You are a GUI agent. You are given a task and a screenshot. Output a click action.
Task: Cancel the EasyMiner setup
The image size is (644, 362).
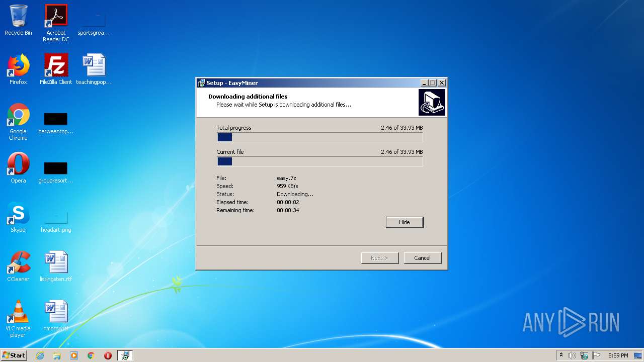click(x=422, y=258)
